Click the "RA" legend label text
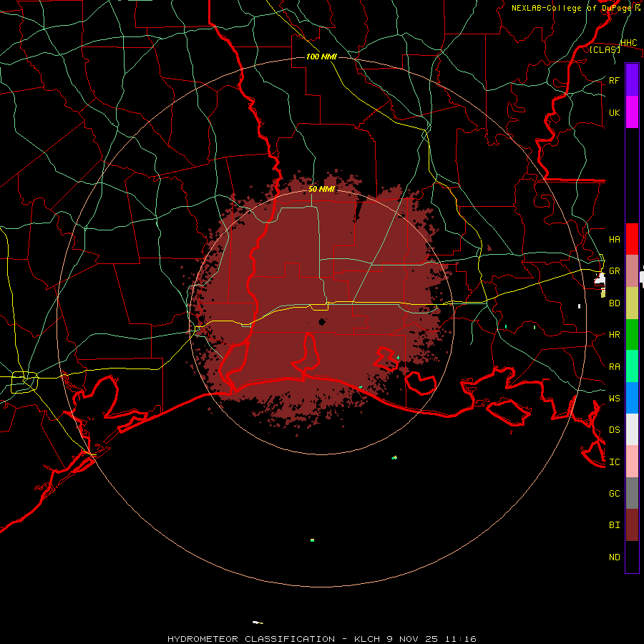 (x=614, y=367)
